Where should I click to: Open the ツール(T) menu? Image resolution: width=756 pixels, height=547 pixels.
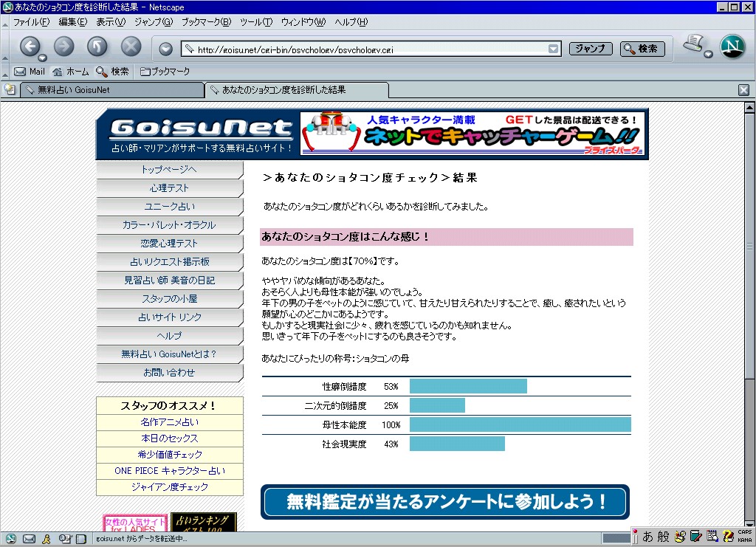tap(256, 22)
